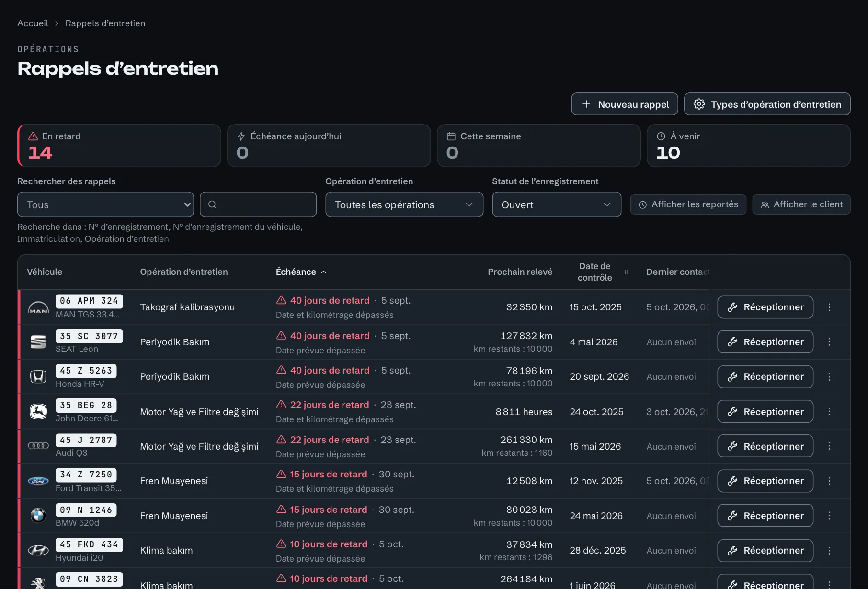
Task: Click the Honda brand logo
Action: pyautogui.click(x=38, y=377)
